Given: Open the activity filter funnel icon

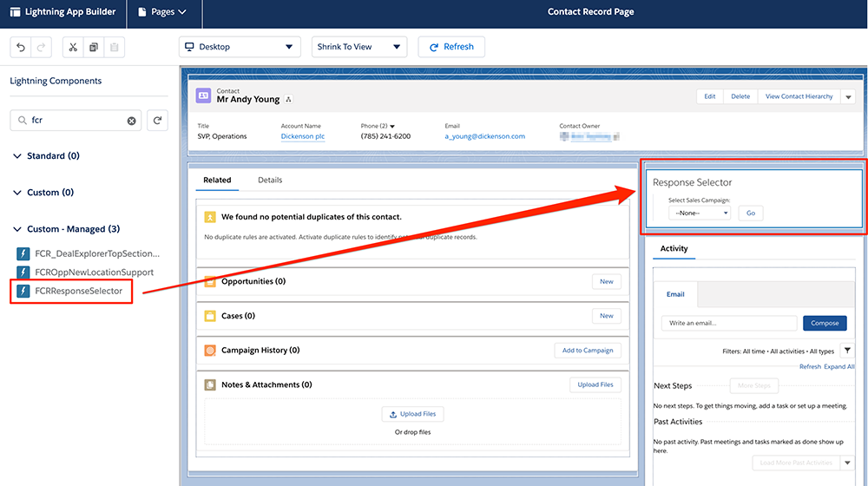Looking at the screenshot, I should point(847,351).
